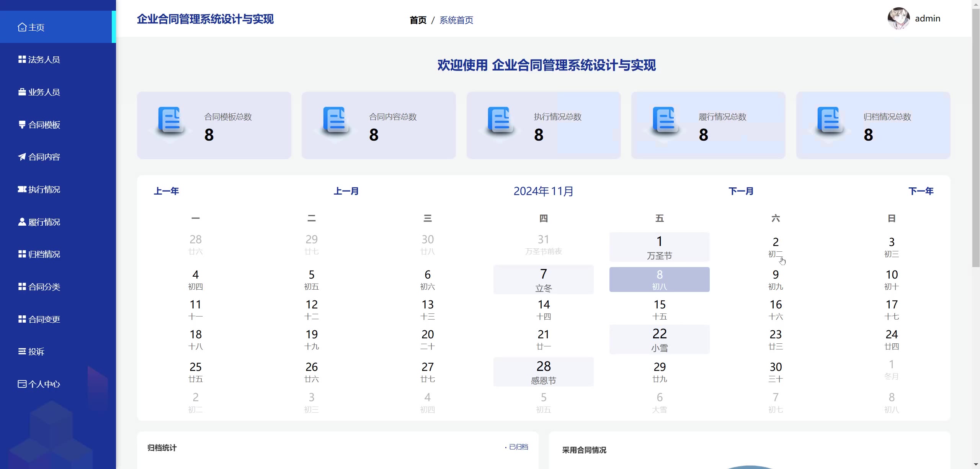The height and width of the screenshot is (469, 980).
Task: Click the grid icon next to 法务人员
Action: pyautogui.click(x=22, y=59)
